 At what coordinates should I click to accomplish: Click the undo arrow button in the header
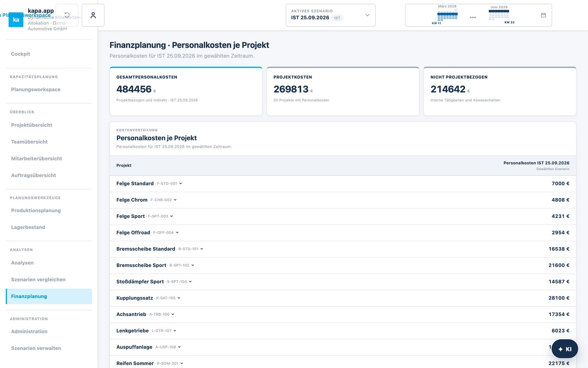point(67,15)
